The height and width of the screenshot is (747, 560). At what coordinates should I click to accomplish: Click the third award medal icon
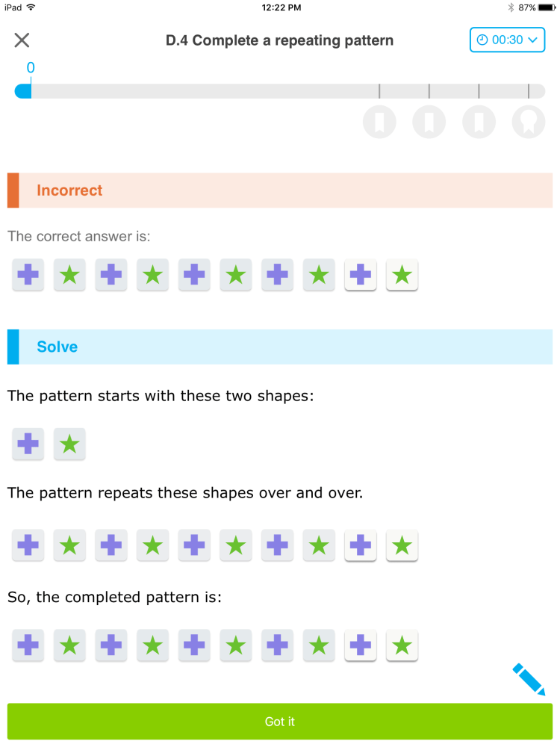(479, 122)
